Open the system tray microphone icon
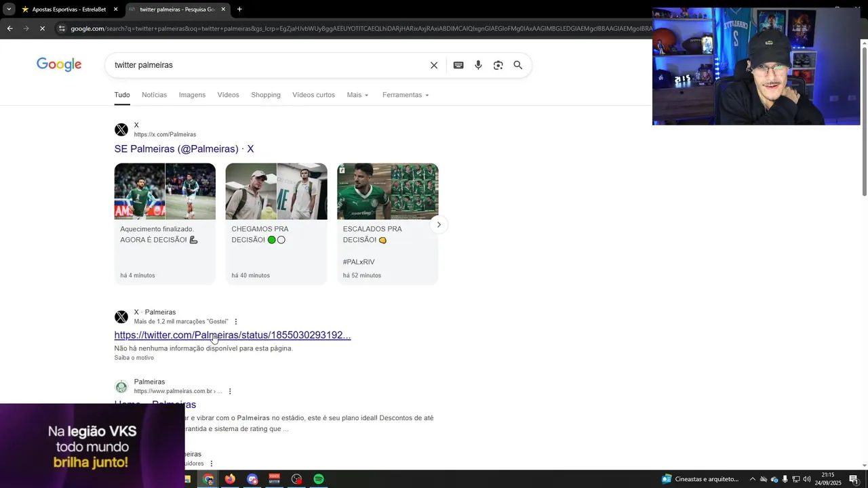868x488 pixels. point(785,479)
